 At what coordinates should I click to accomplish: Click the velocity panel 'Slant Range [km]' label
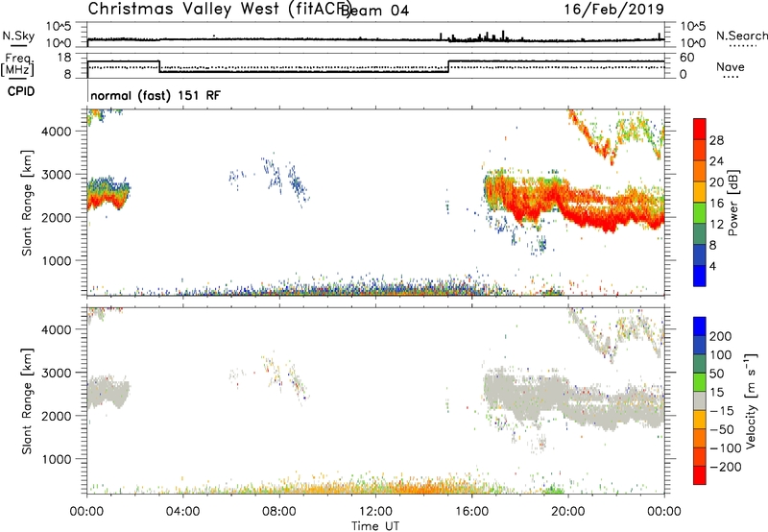tap(27, 401)
